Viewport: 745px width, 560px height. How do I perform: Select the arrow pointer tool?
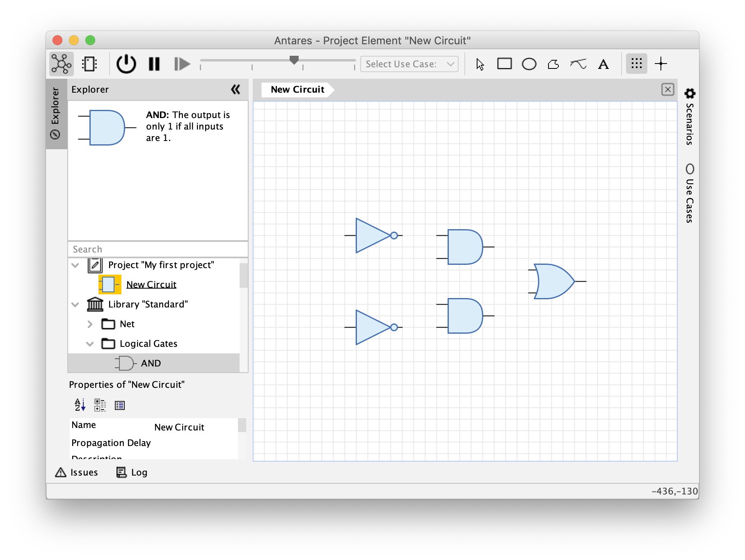(480, 64)
